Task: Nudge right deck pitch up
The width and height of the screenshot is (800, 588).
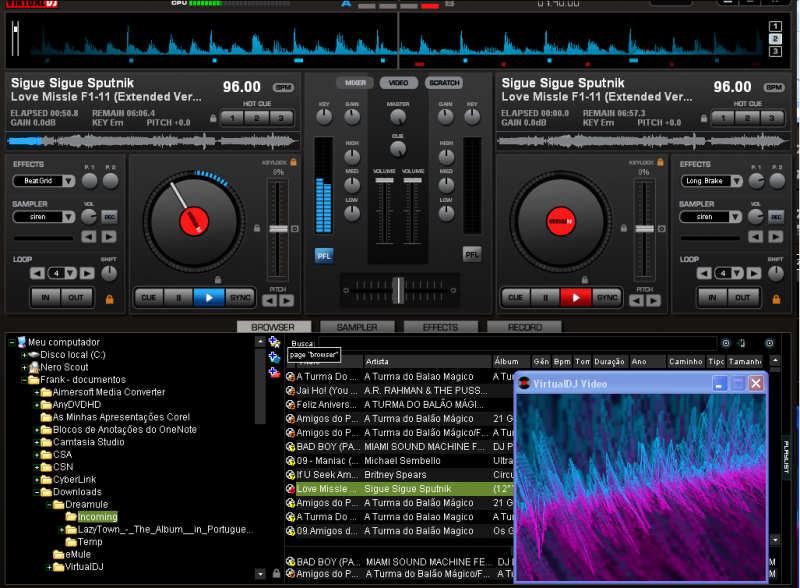Action: click(x=654, y=301)
